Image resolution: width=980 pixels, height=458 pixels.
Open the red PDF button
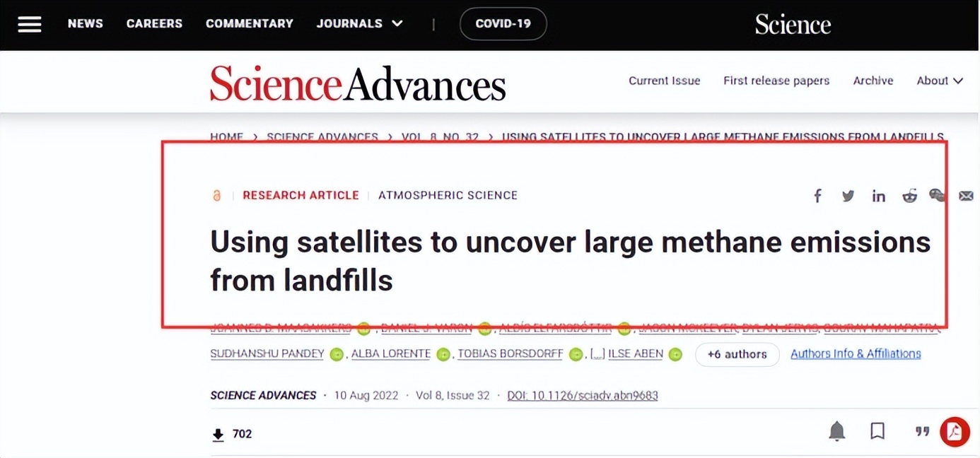[955, 432]
